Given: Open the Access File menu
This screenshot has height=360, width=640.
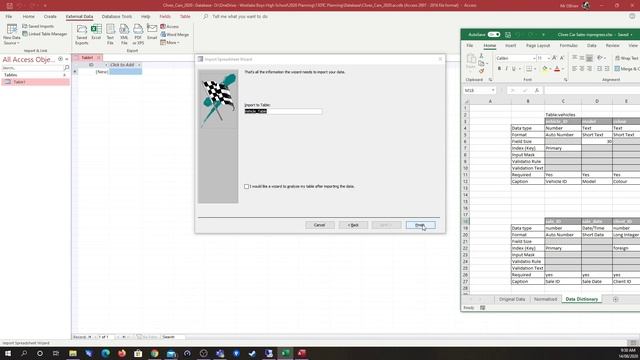Looking at the screenshot, I should [x=9, y=17].
